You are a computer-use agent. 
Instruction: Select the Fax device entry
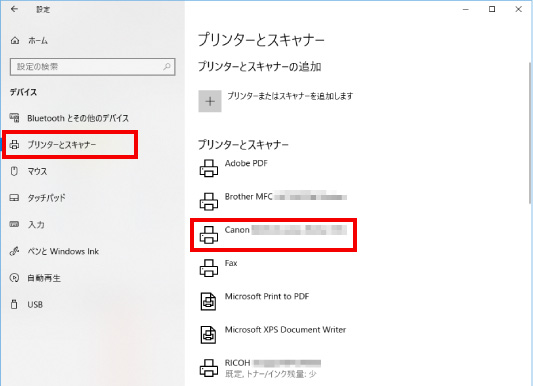(231, 263)
